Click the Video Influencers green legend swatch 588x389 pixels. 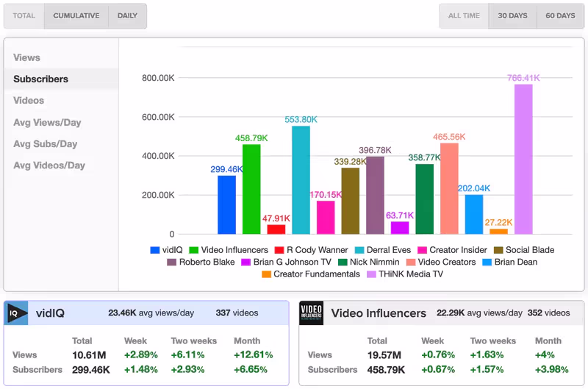click(x=193, y=250)
